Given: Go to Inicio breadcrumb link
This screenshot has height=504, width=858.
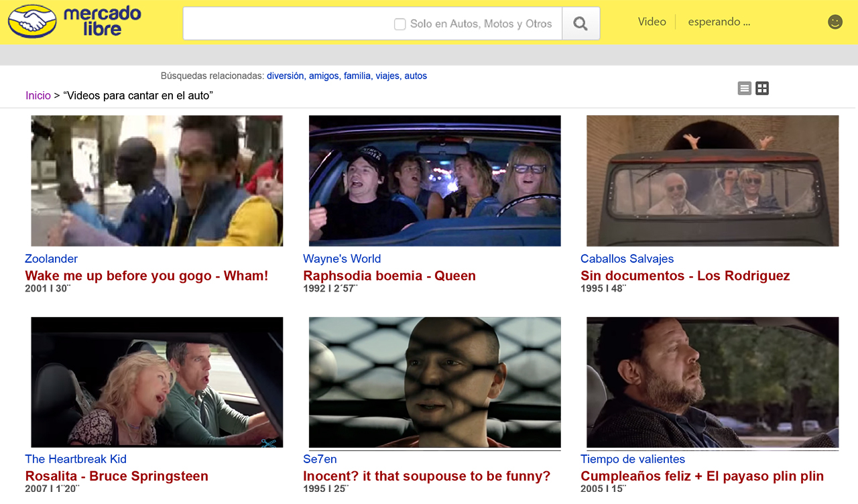Looking at the screenshot, I should click(x=38, y=96).
